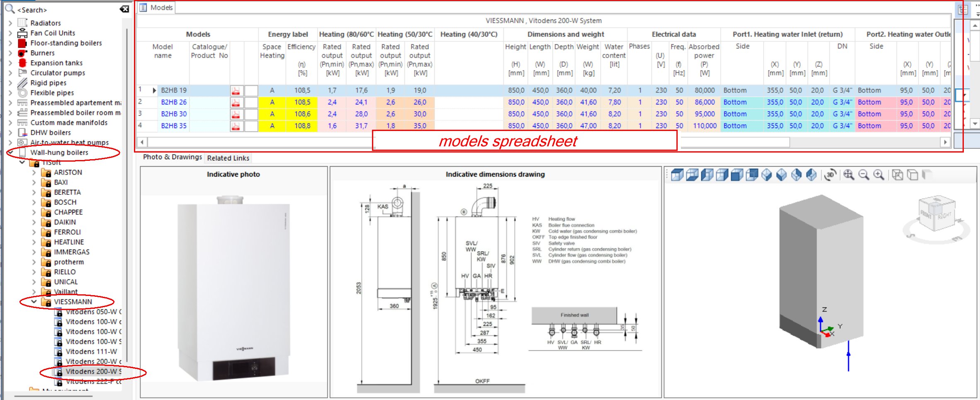Select an isometric view cube icon in 3D toolbar
Screen dimensions: 980x400
(x=766, y=174)
